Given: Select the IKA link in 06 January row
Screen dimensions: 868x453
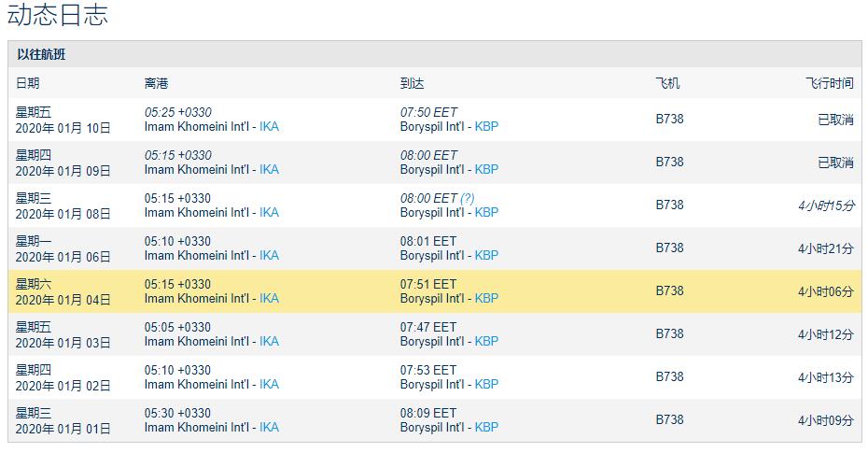Looking at the screenshot, I should [x=269, y=255].
